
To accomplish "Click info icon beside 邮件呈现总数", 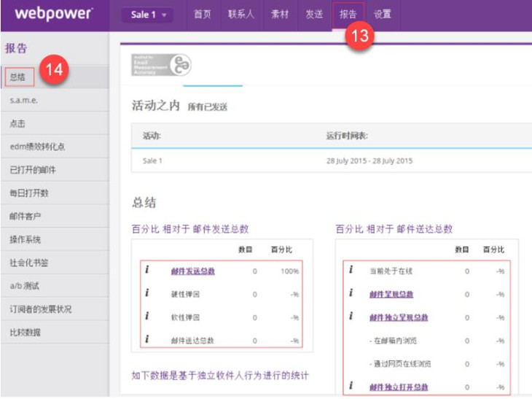I will (x=351, y=293).
